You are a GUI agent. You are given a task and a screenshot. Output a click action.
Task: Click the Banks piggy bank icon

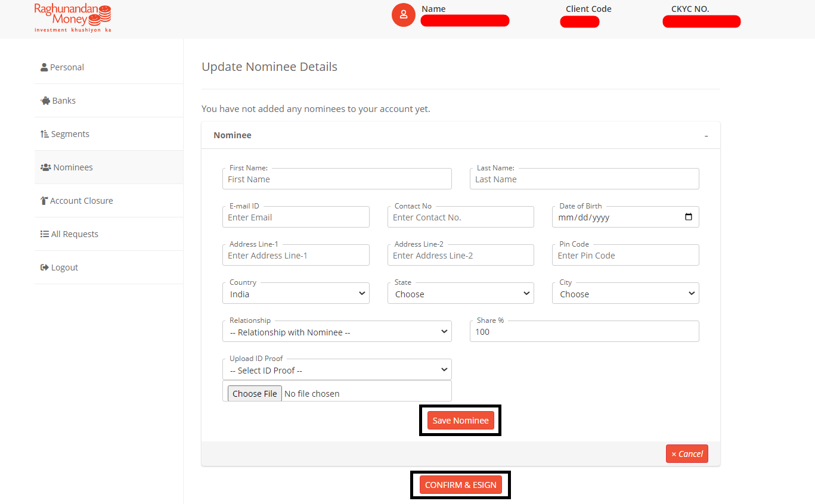[45, 101]
